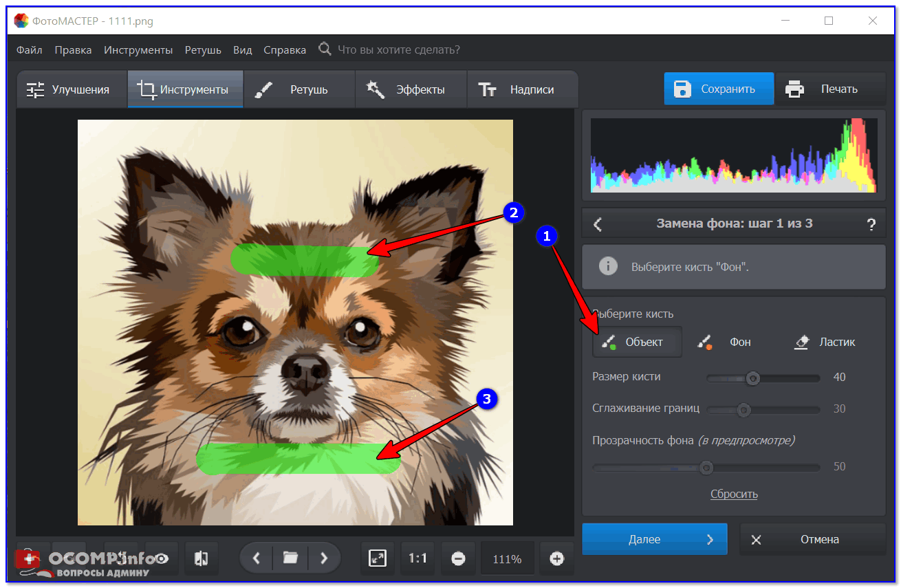This screenshot has width=901, height=588.
Task: Go back using panel header chevron
Action: tap(598, 224)
